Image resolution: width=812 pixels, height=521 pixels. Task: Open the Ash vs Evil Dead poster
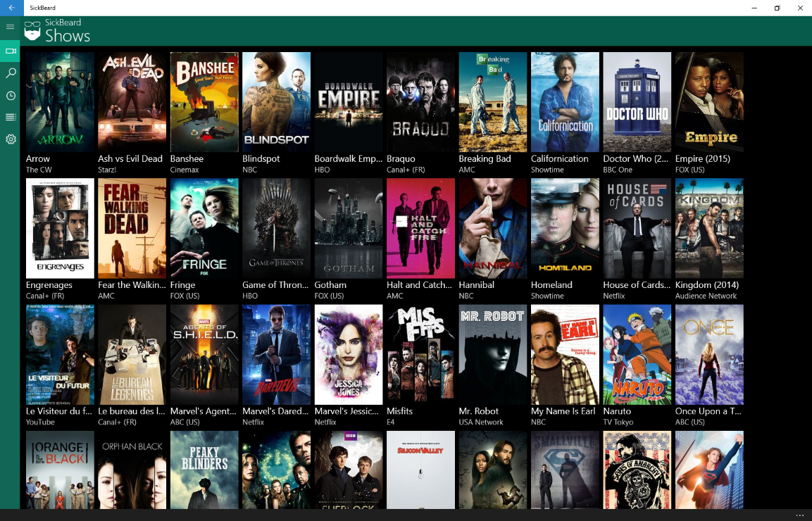pyautogui.click(x=132, y=102)
